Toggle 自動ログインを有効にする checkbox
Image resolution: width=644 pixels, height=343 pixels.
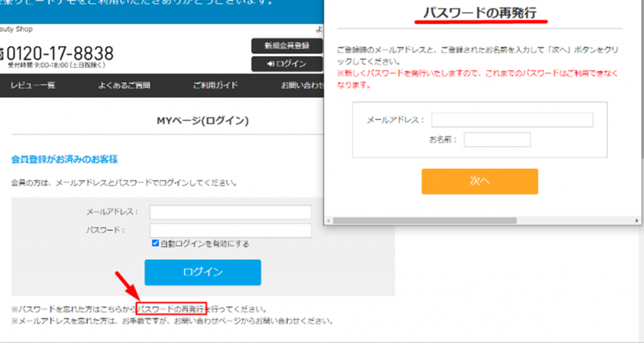click(x=155, y=244)
